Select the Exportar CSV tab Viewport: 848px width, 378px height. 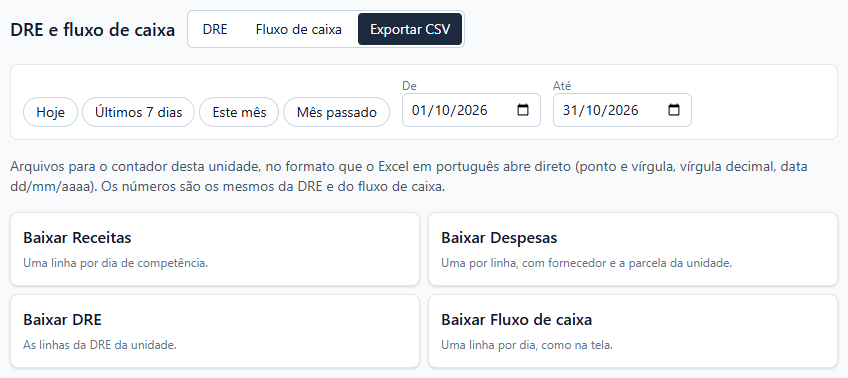(410, 29)
